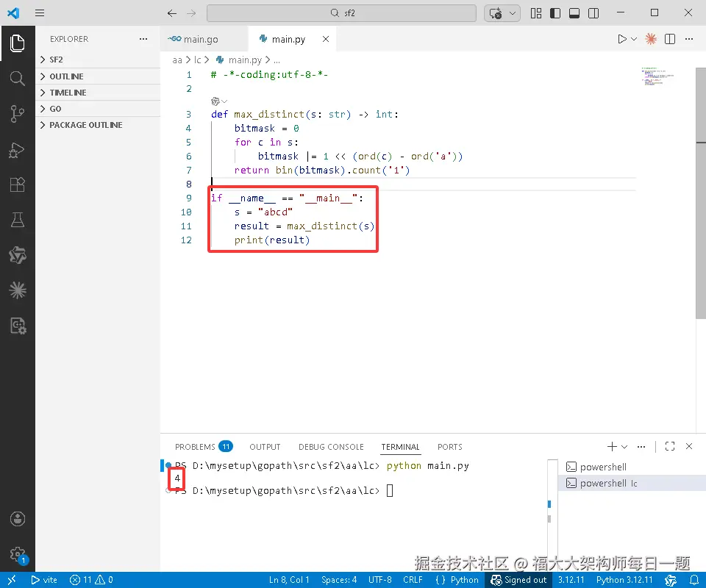Open the Source Control view
The height and width of the screenshot is (588, 706).
[x=17, y=113]
